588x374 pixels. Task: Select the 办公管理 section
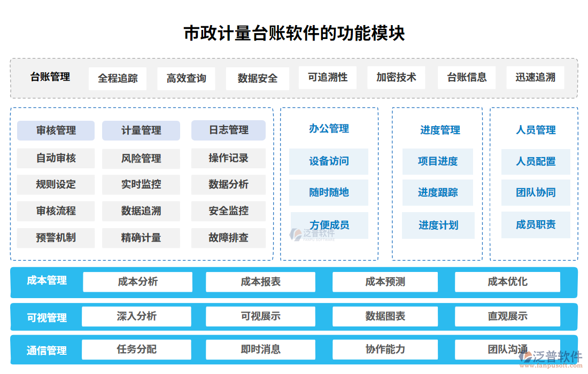329,128
